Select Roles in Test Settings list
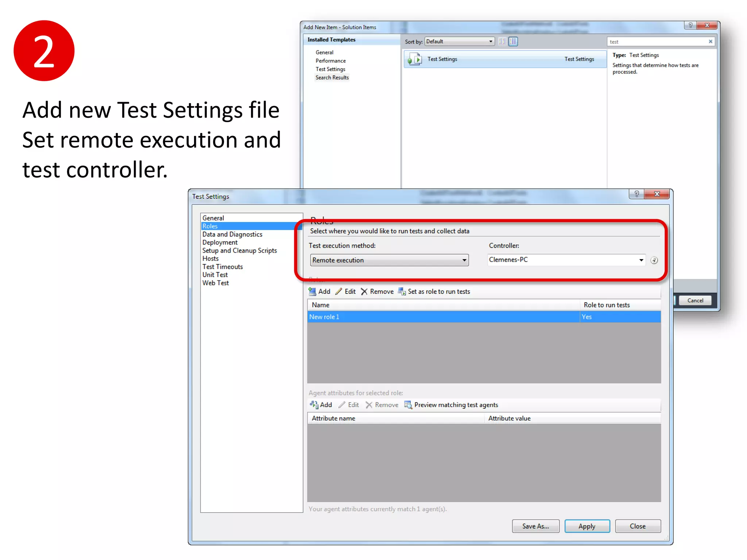Image resolution: width=747 pixels, height=560 pixels. [252, 226]
